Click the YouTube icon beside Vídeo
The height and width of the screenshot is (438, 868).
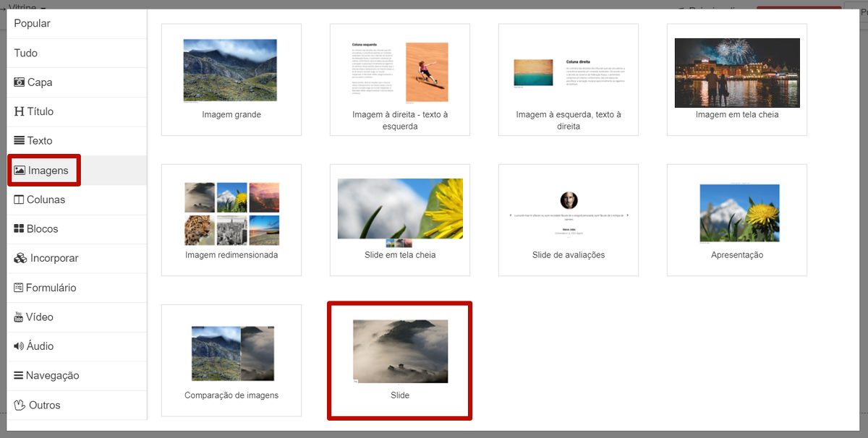point(19,317)
